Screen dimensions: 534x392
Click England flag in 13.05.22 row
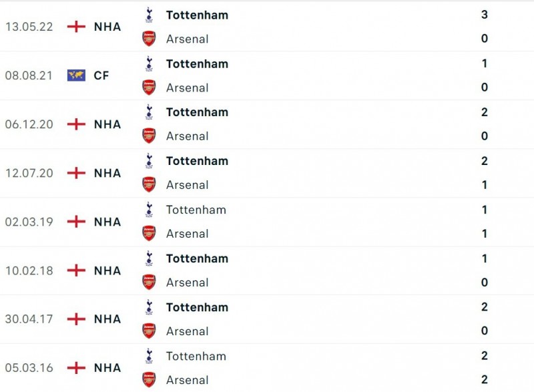tap(77, 27)
